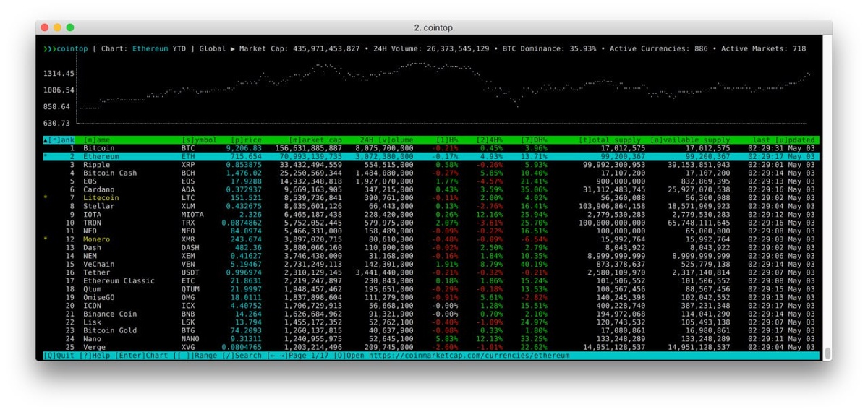The image size is (868, 412).
Task: Click the Ethereum chart name in header
Action: [150, 49]
